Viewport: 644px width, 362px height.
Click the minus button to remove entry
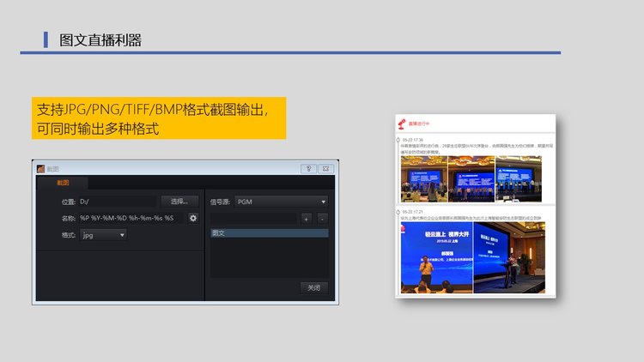click(x=322, y=219)
